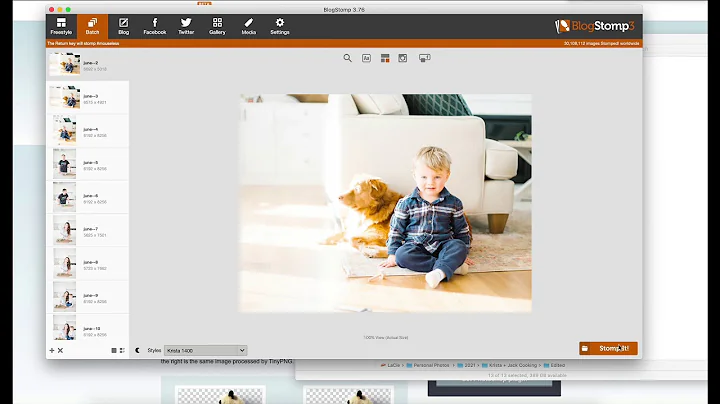Select the june--4 image row
Screen dimensions: 720x404
point(87,131)
